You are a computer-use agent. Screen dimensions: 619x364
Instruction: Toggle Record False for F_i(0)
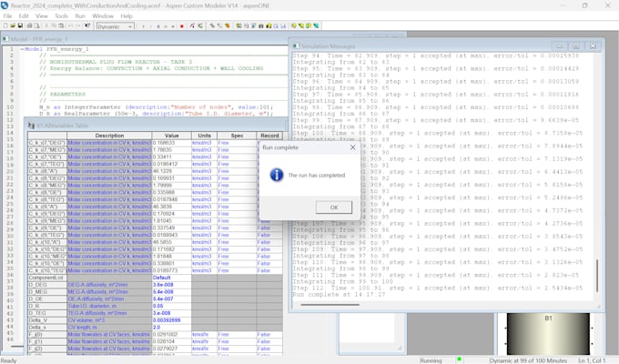[x=269, y=335]
